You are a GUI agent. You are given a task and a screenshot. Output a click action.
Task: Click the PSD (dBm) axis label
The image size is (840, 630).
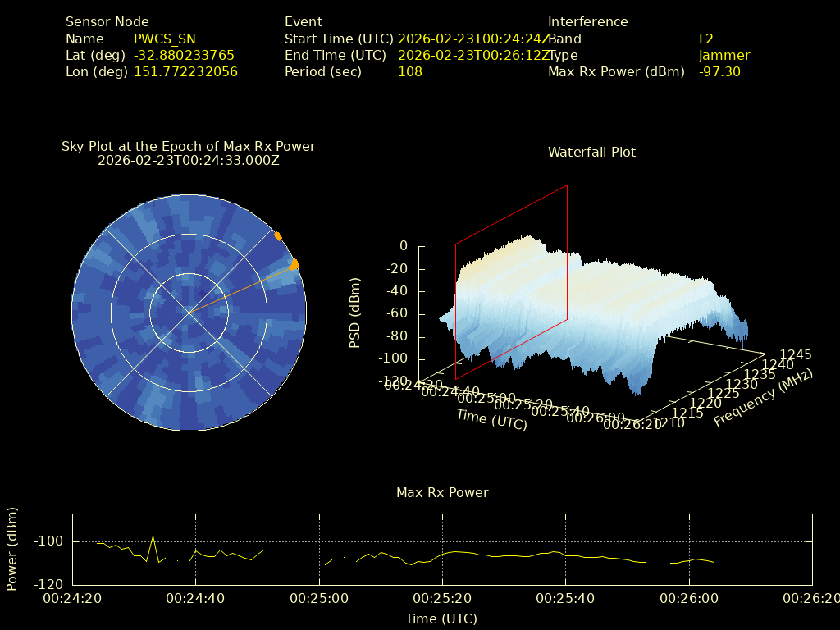click(355, 312)
